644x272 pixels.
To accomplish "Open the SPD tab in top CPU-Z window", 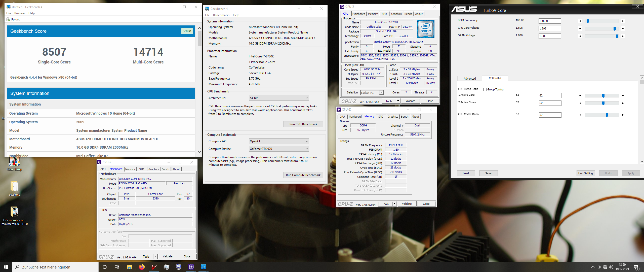I will (384, 14).
